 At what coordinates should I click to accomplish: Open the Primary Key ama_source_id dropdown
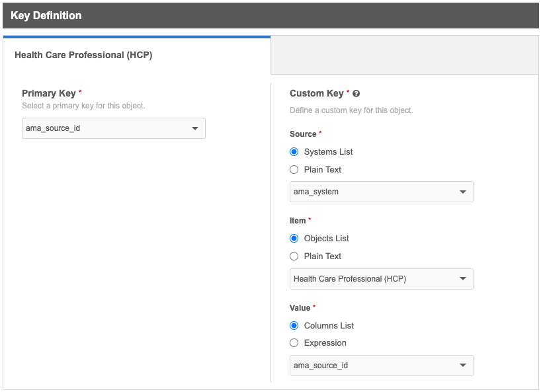(x=114, y=128)
